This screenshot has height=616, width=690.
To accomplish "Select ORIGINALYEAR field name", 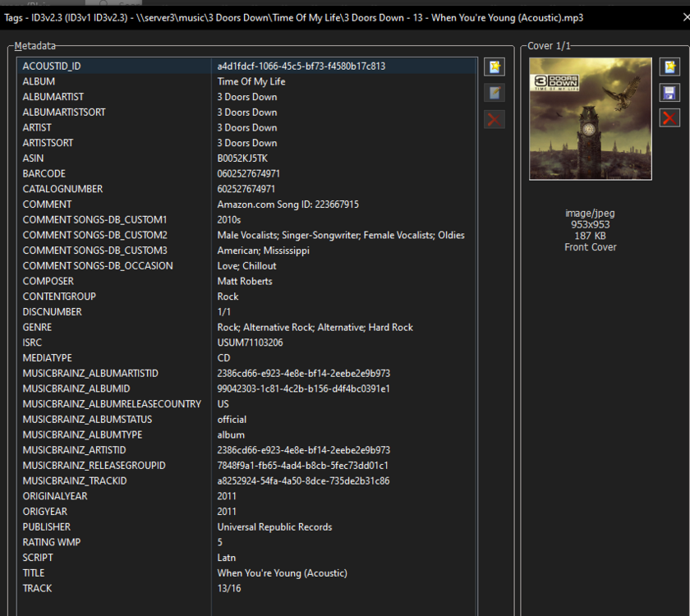I will pyautogui.click(x=55, y=496).
